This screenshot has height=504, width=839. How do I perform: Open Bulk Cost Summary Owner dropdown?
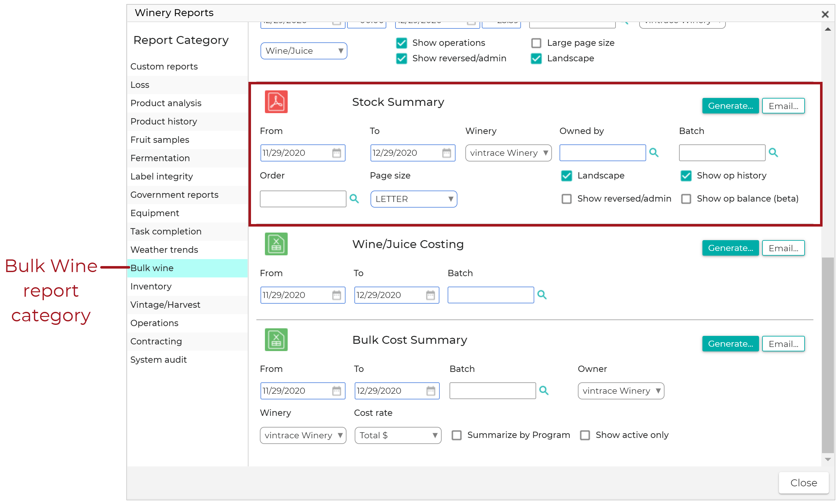point(621,391)
